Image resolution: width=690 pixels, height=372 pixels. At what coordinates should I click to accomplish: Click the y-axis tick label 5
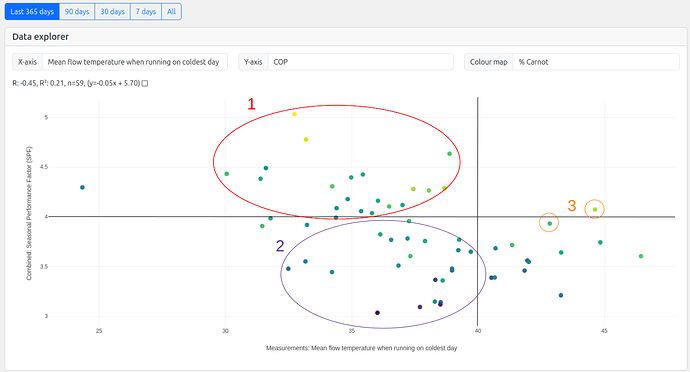[x=46, y=118]
